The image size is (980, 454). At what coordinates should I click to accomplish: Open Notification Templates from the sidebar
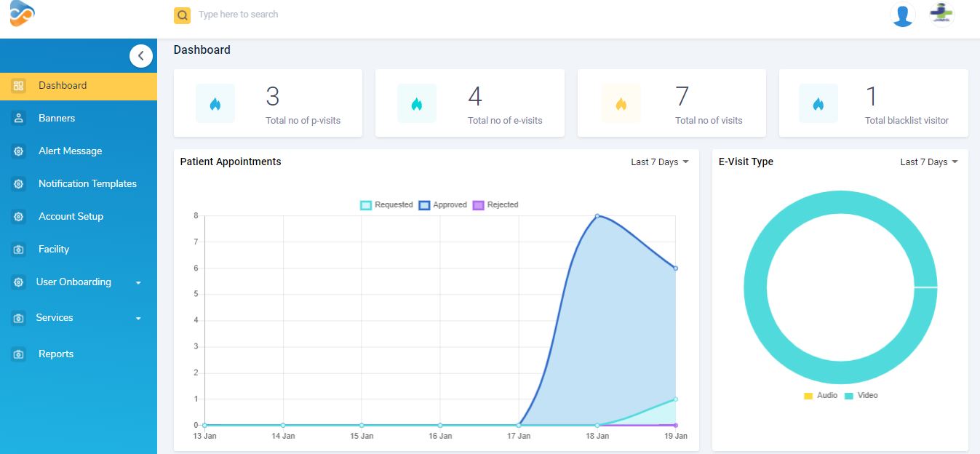tap(87, 184)
